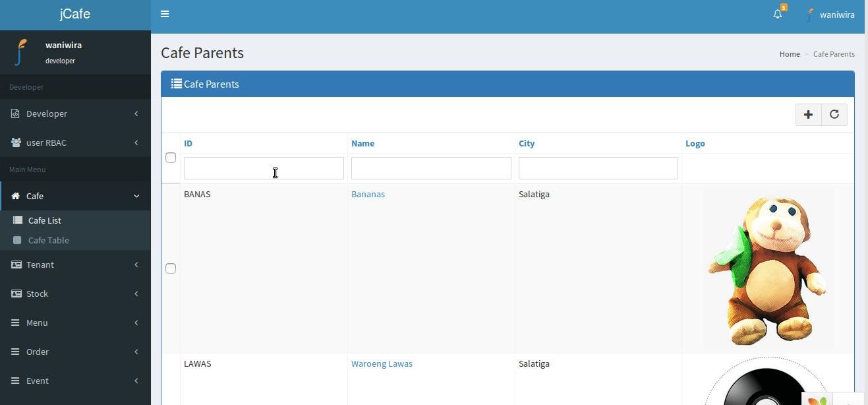Focus the City filter input
This screenshot has height=405, width=868.
(x=598, y=168)
